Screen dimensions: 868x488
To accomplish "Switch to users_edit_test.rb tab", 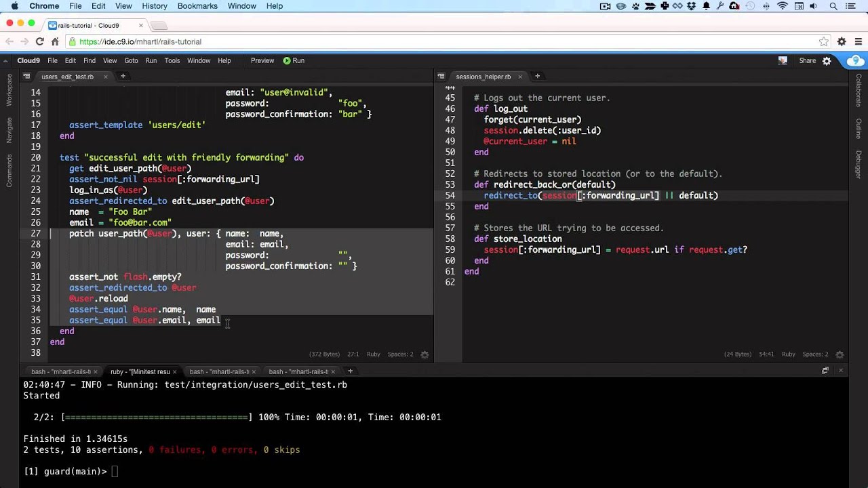I will click(x=67, y=77).
